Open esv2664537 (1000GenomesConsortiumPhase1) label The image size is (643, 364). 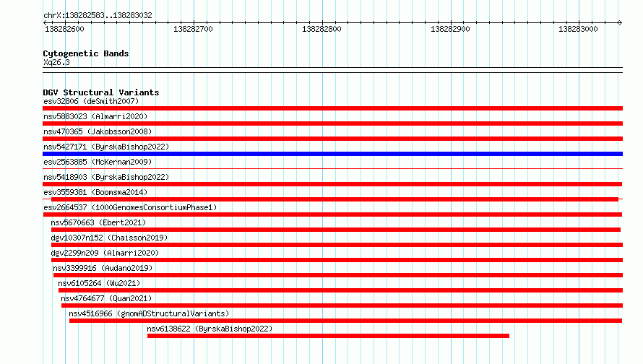coord(130,207)
